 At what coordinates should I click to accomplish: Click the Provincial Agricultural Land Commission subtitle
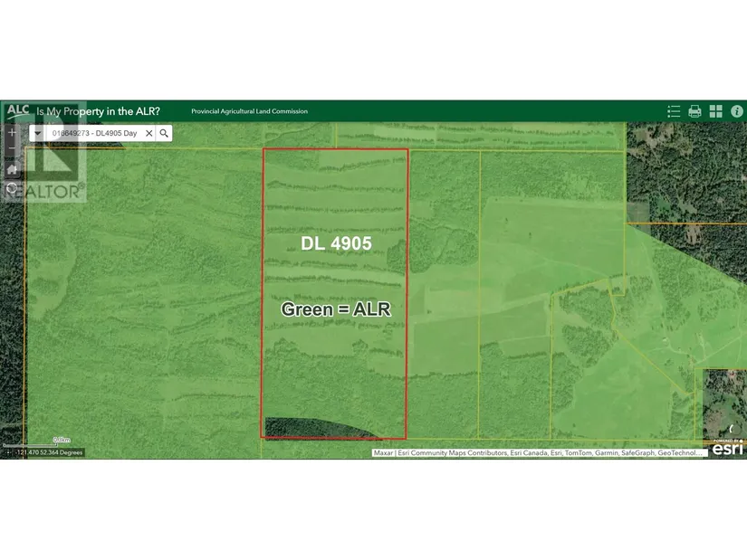coord(249,111)
